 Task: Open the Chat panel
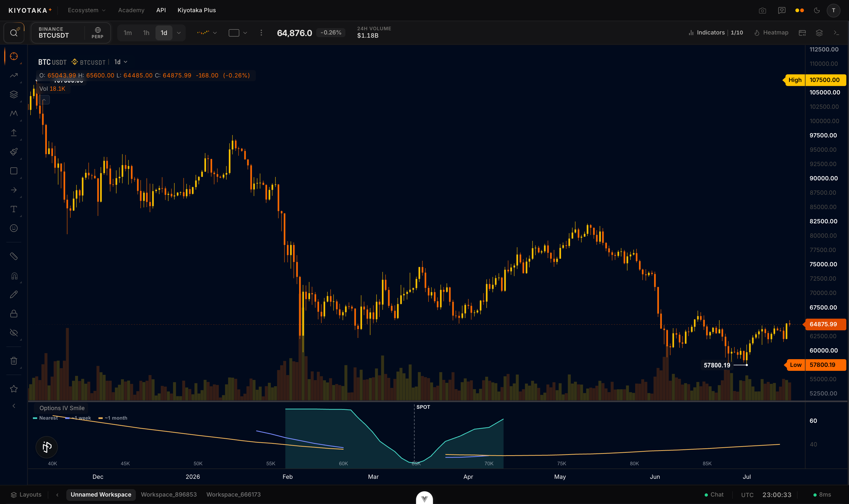(714, 494)
